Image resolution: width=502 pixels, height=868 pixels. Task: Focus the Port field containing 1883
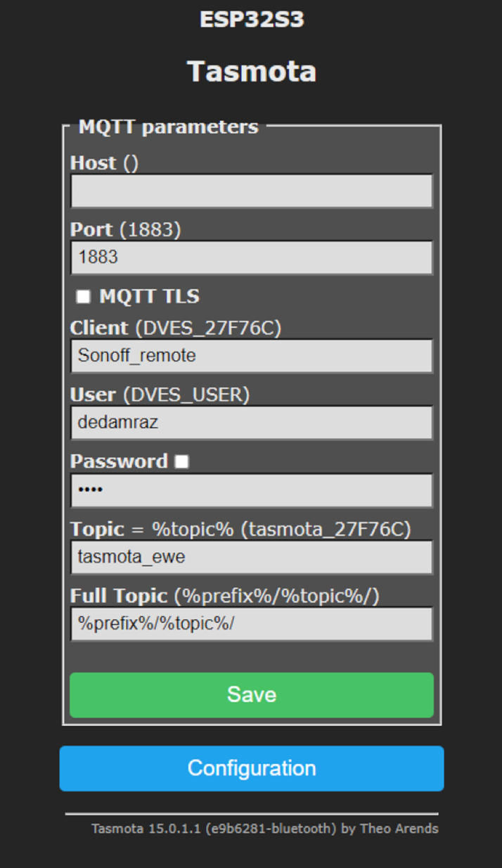tap(252, 257)
